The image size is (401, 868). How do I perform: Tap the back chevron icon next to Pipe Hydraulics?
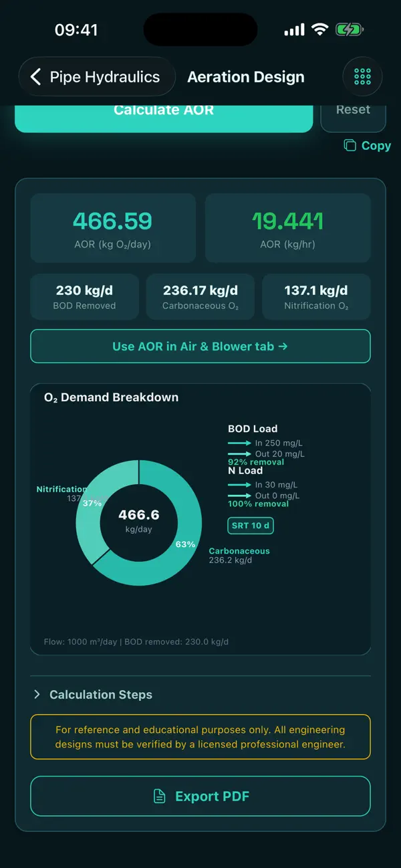tap(35, 77)
